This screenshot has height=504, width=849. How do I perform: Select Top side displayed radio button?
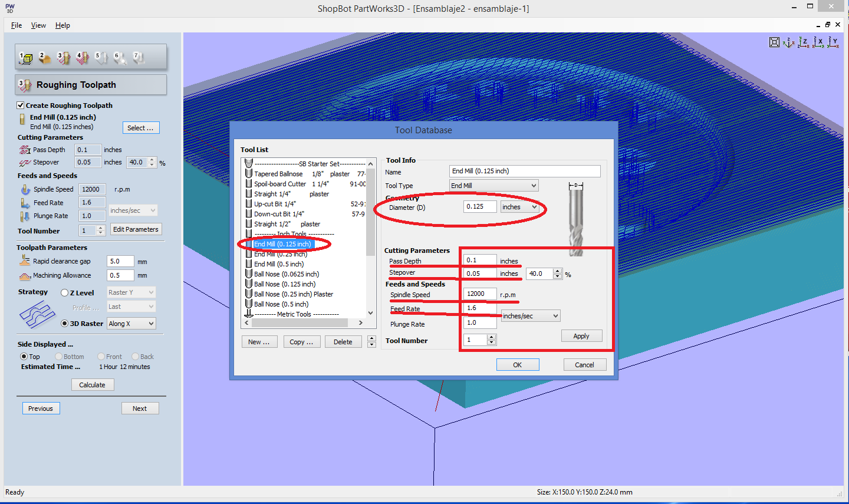click(24, 357)
